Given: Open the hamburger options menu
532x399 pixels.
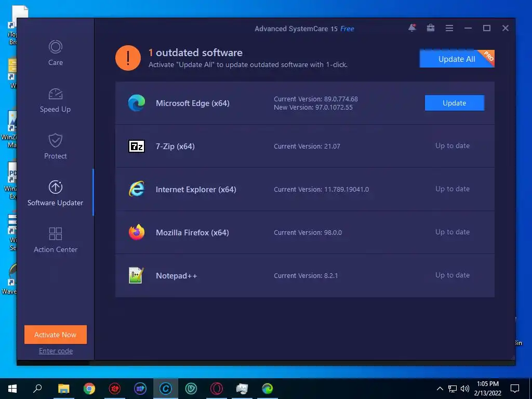Looking at the screenshot, I should click(449, 28).
